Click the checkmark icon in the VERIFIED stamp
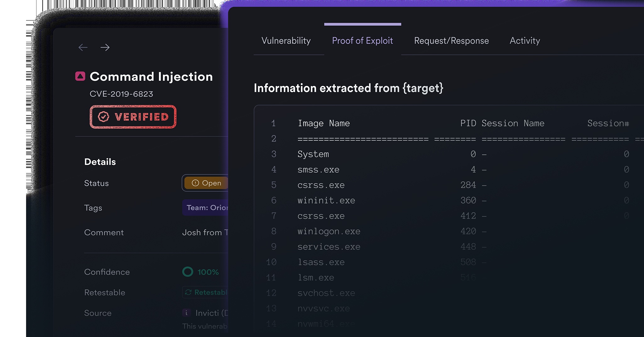Viewport: 644px width, 337px height. pos(103,117)
